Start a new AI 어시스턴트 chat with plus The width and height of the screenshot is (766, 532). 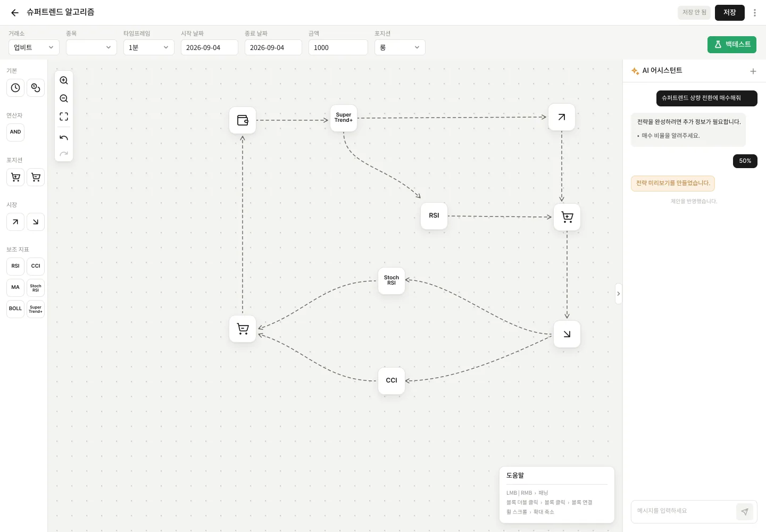pyautogui.click(x=753, y=71)
